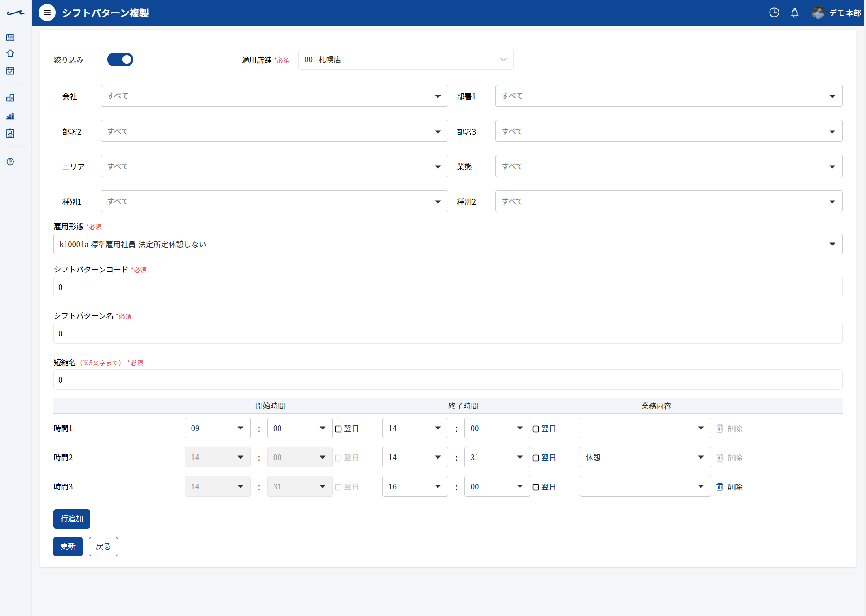Open the bar chart icon in sidebar
Screen dimensions: 866x616
click(10, 116)
